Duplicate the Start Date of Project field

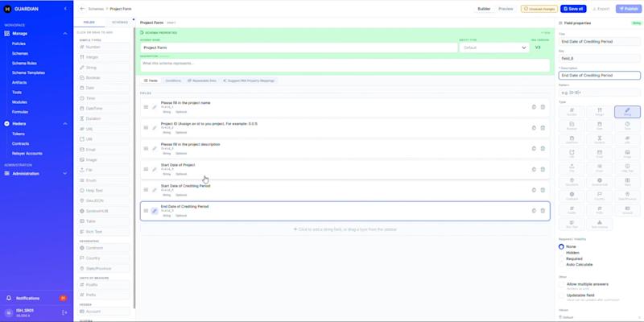(x=534, y=169)
